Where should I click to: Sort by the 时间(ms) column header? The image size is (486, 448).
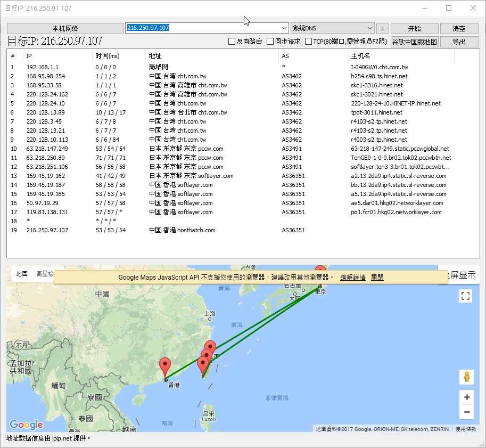pyautogui.click(x=119, y=56)
